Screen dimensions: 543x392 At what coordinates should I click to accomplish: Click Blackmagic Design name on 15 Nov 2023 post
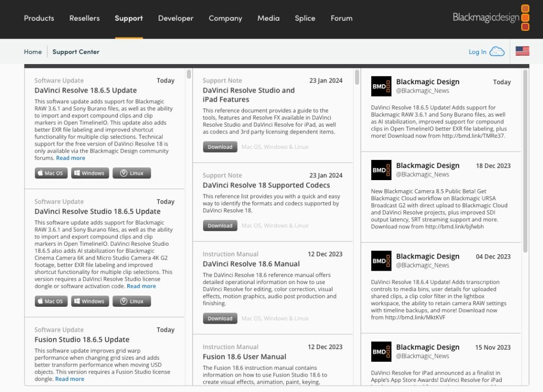click(428, 347)
